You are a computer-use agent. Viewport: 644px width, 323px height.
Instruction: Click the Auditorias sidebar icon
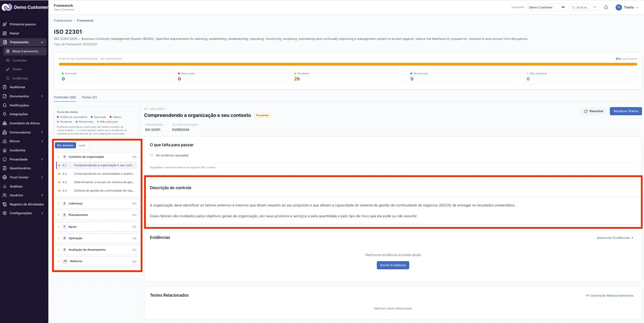5,87
